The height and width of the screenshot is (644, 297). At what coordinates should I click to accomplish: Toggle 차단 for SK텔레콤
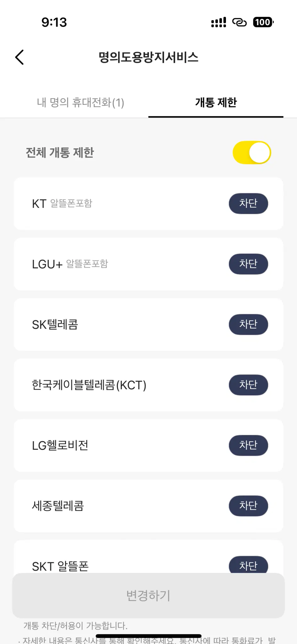pos(248,324)
